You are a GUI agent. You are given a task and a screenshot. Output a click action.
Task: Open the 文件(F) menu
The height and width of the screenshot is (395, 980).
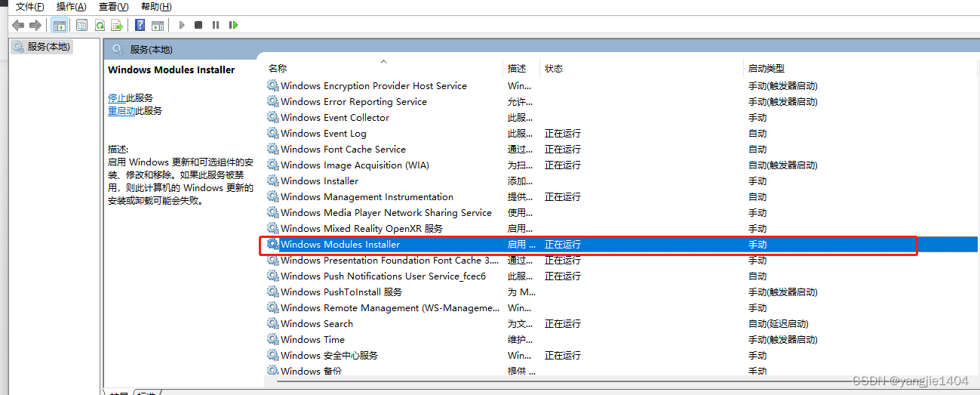point(30,7)
